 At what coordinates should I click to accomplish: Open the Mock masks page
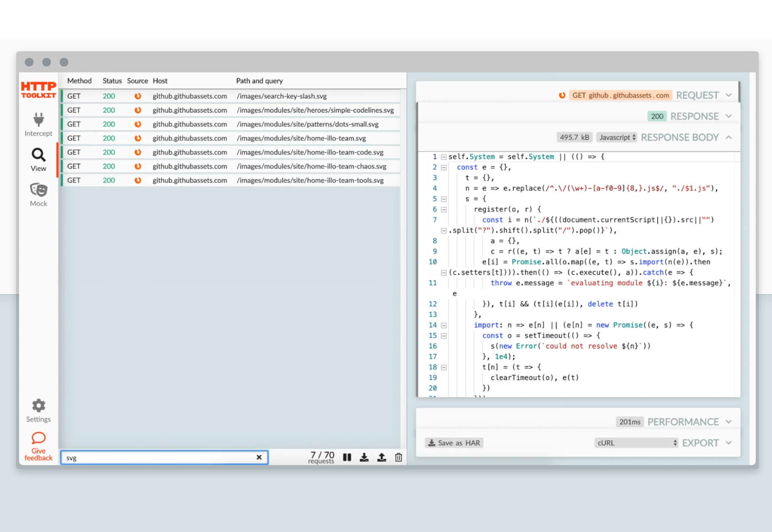point(38,195)
